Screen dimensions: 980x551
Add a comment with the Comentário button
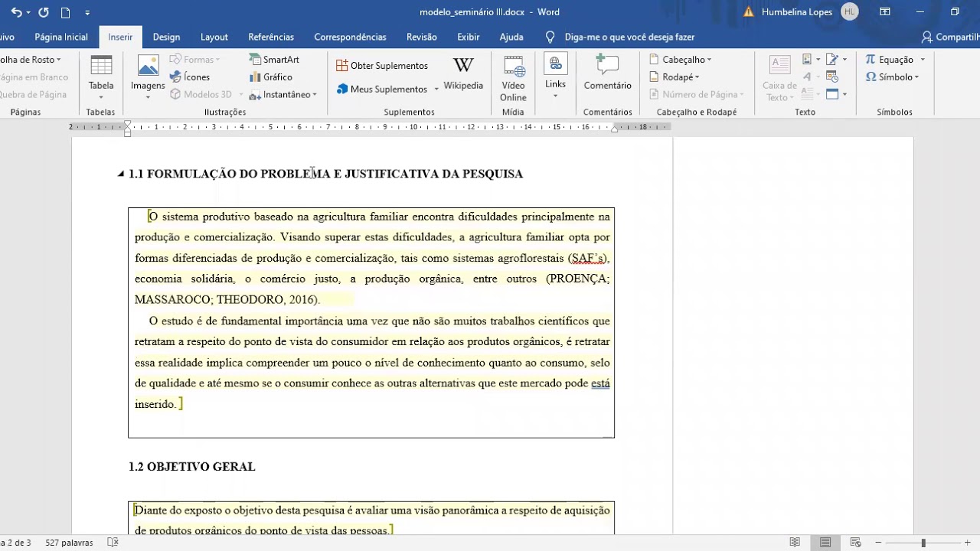[608, 73]
